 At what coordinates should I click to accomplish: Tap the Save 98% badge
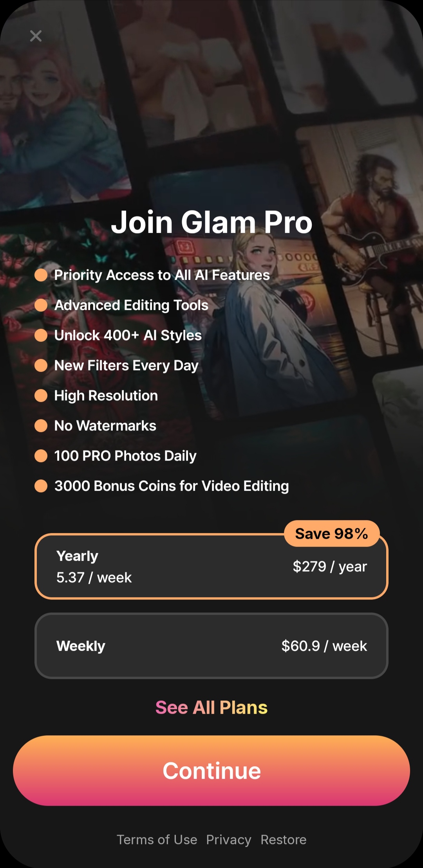click(332, 533)
